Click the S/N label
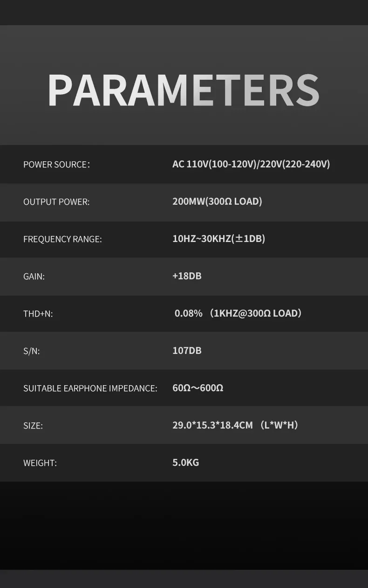368x588 pixels. pos(32,351)
